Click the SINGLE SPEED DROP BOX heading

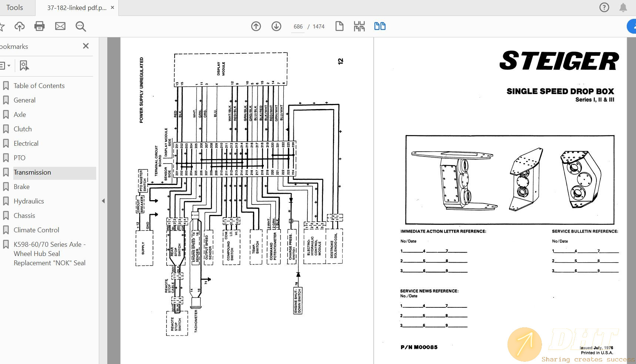point(560,91)
